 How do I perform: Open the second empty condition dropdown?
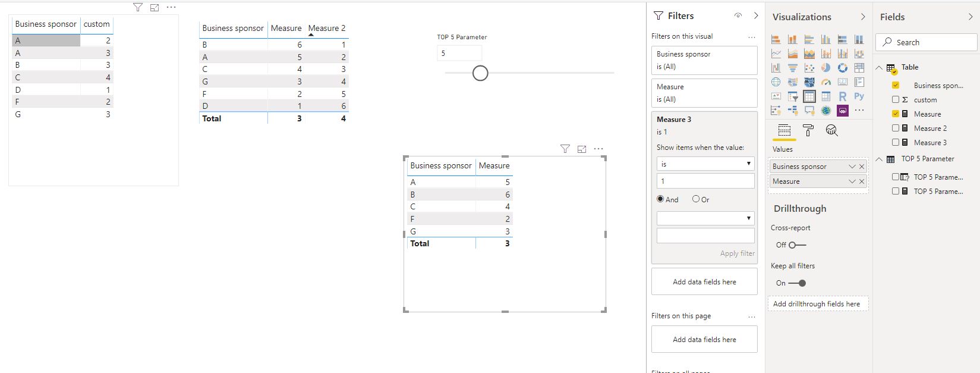[705, 218]
